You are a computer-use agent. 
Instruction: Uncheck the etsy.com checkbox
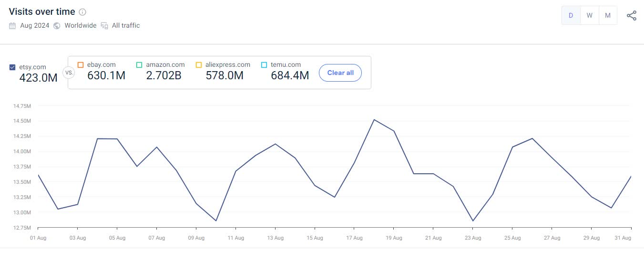pyautogui.click(x=13, y=67)
